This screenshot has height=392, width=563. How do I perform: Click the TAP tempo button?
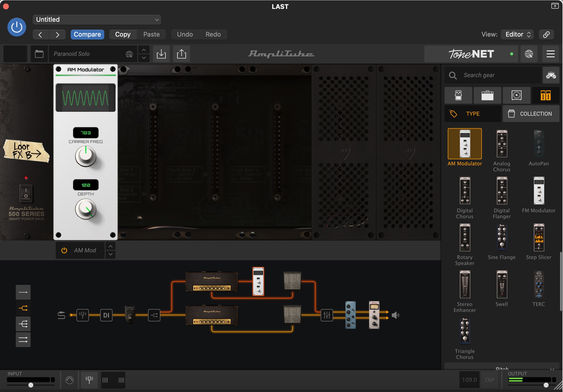point(489,380)
